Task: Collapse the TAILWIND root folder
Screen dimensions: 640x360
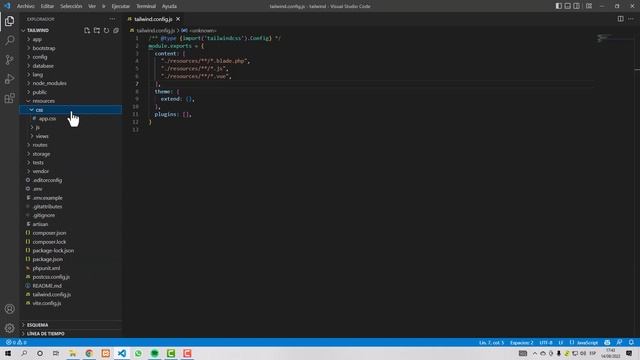Action: (x=38, y=31)
